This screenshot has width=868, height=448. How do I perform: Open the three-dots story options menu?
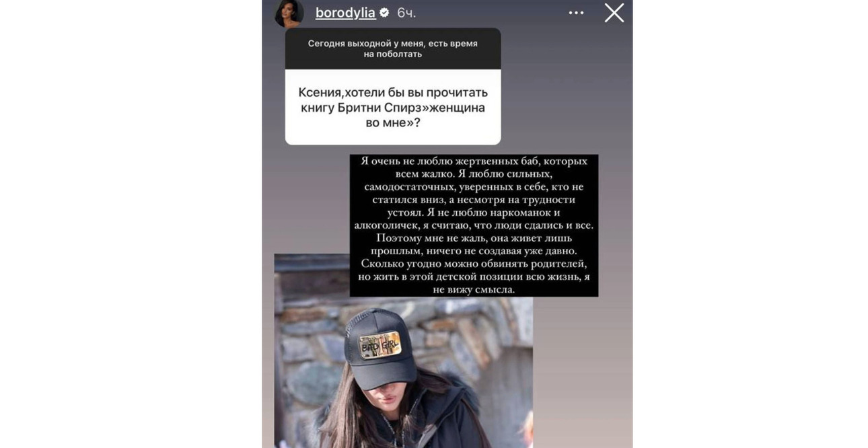576,13
